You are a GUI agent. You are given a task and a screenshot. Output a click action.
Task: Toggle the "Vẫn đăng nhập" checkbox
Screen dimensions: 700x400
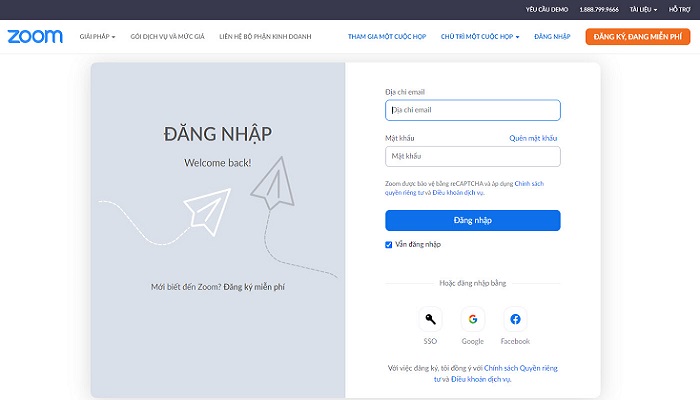click(388, 245)
